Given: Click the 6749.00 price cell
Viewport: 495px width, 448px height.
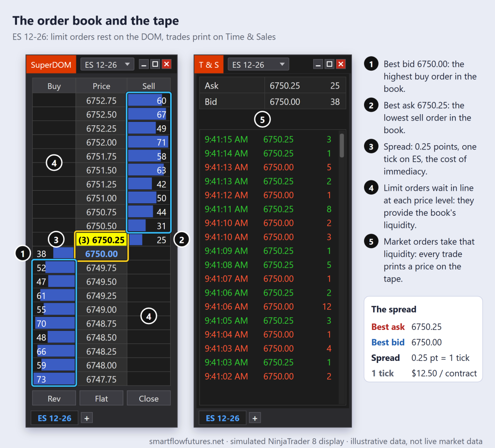Looking at the screenshot, I should (102, 309).
